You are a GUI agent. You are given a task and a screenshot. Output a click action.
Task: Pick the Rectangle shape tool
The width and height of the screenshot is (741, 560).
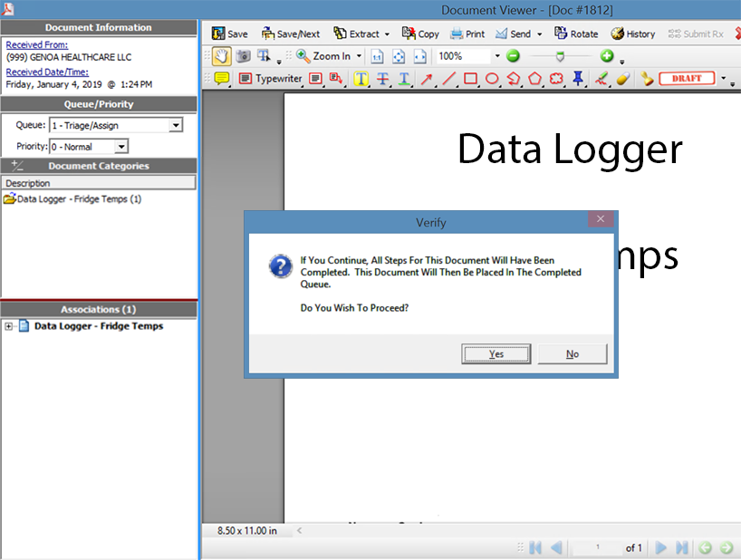(x=470, y=79)
